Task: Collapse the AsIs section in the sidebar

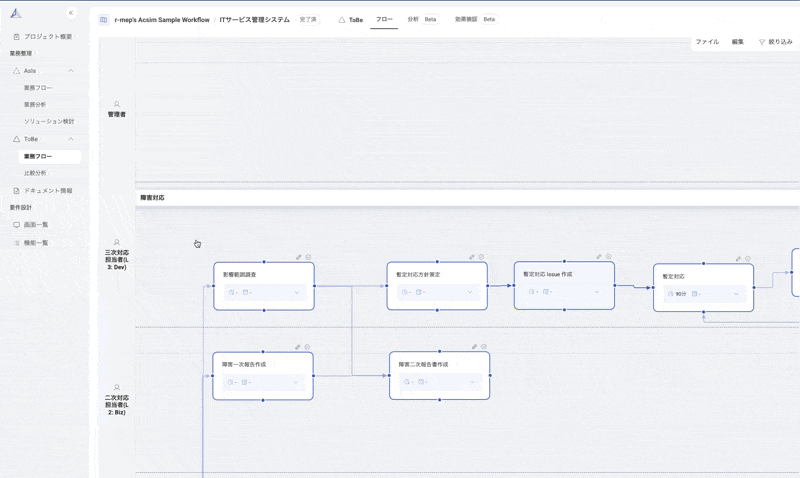Action: (x=71, y=71)
